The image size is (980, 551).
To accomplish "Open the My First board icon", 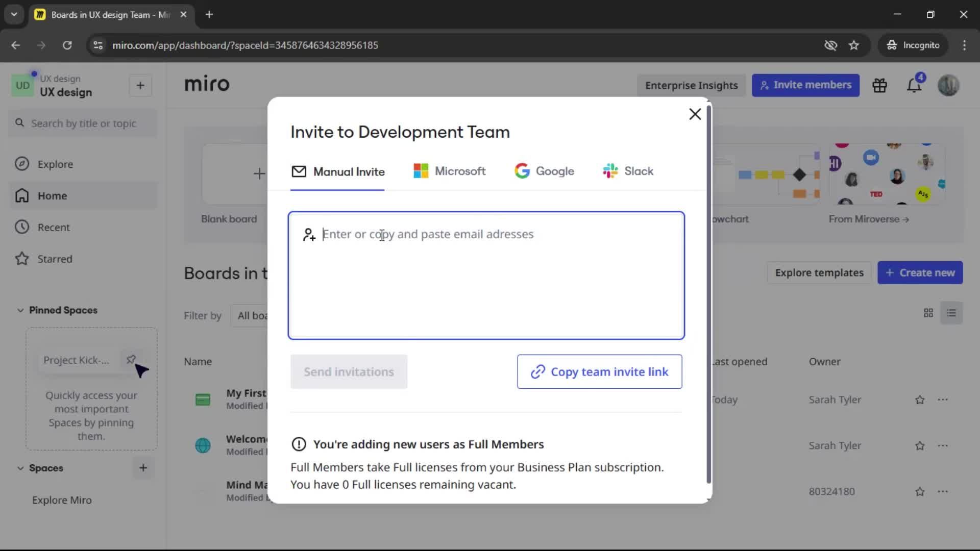I will pyautogui.click(x=203, y=399).
